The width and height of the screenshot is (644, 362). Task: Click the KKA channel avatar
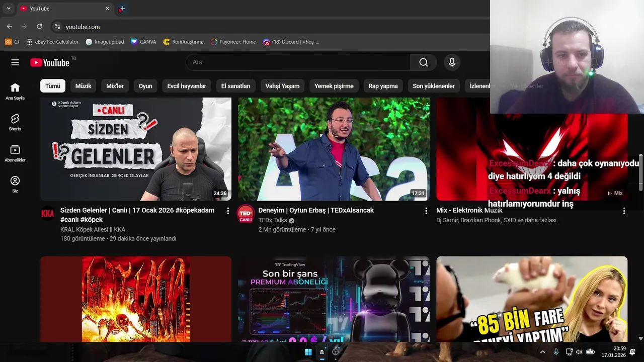pos(48,214)
